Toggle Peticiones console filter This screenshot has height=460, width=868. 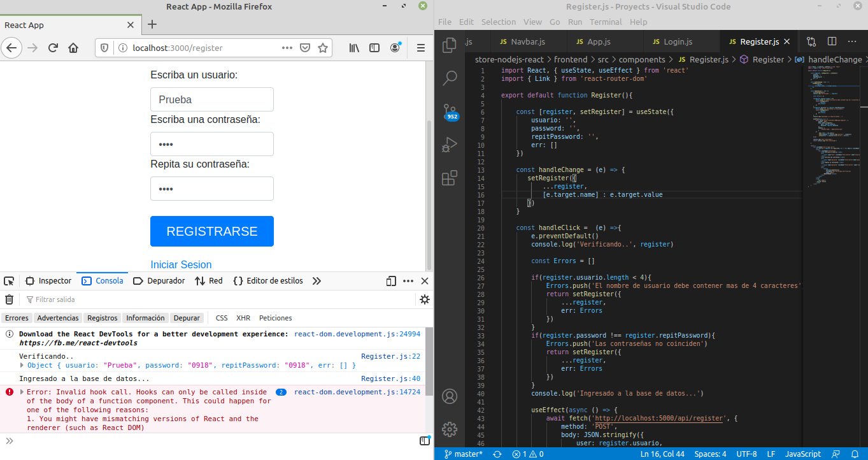click(x=276, y=318)
